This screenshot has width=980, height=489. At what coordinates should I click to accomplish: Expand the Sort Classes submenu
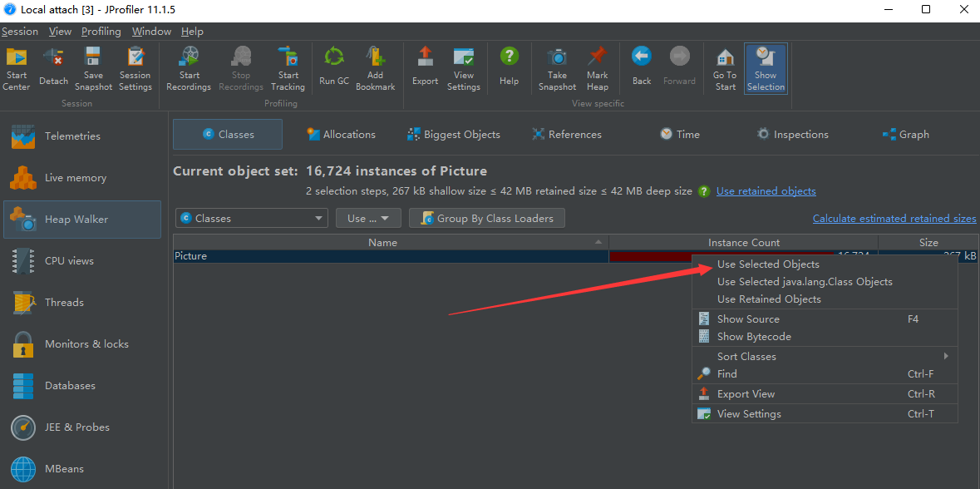[x=825, y=357]
